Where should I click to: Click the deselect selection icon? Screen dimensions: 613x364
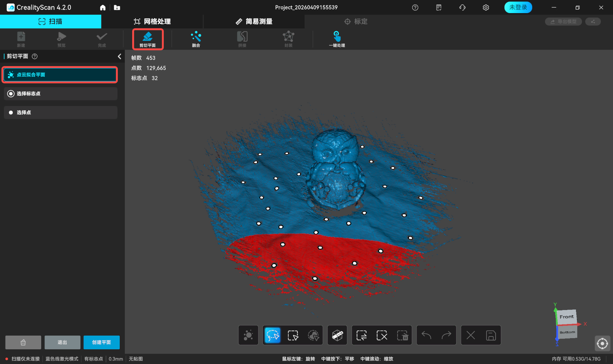382,335
